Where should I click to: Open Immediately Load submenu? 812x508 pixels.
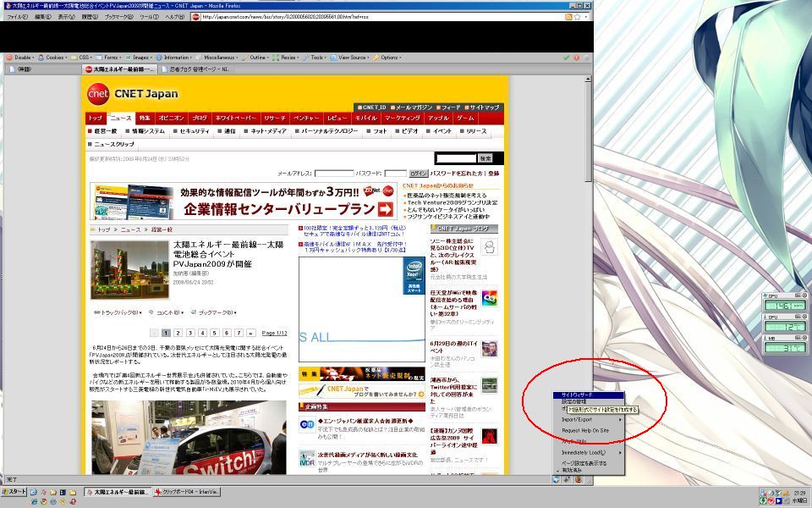pos(589,452)
